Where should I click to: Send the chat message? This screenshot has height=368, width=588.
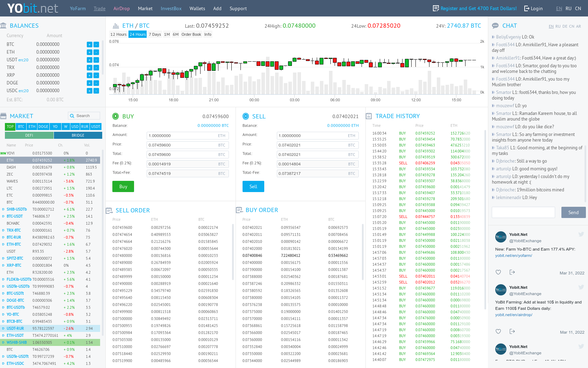point(573,212)
